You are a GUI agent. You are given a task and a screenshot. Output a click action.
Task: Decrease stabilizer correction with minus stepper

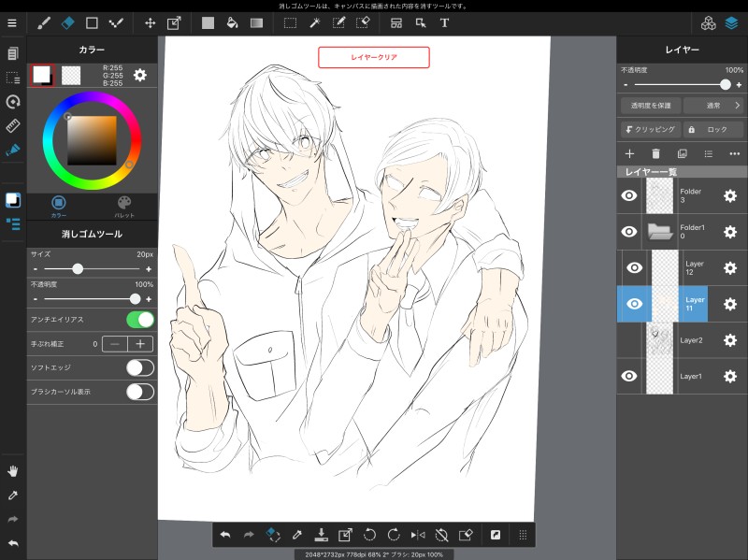point(115,344)
